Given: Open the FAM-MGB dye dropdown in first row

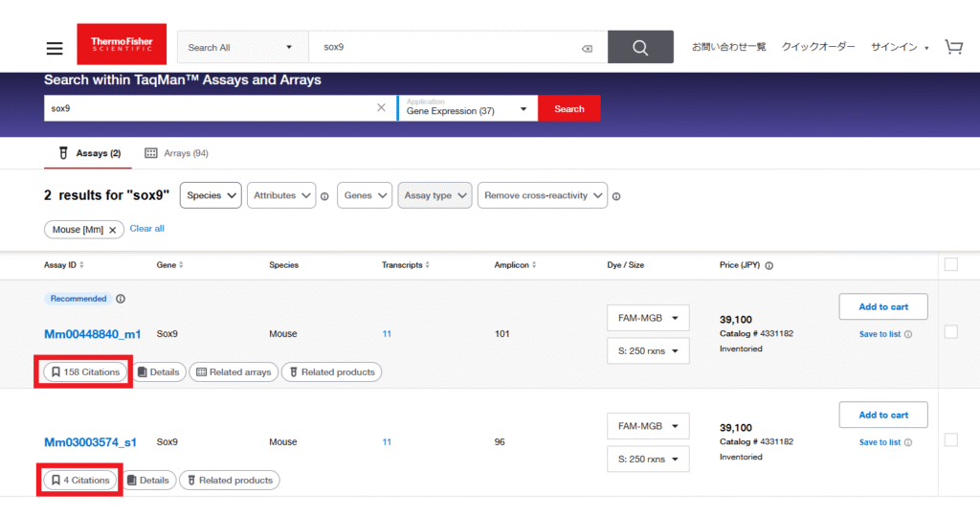Looking at the screenshot, I should click(x=648, y=318).
